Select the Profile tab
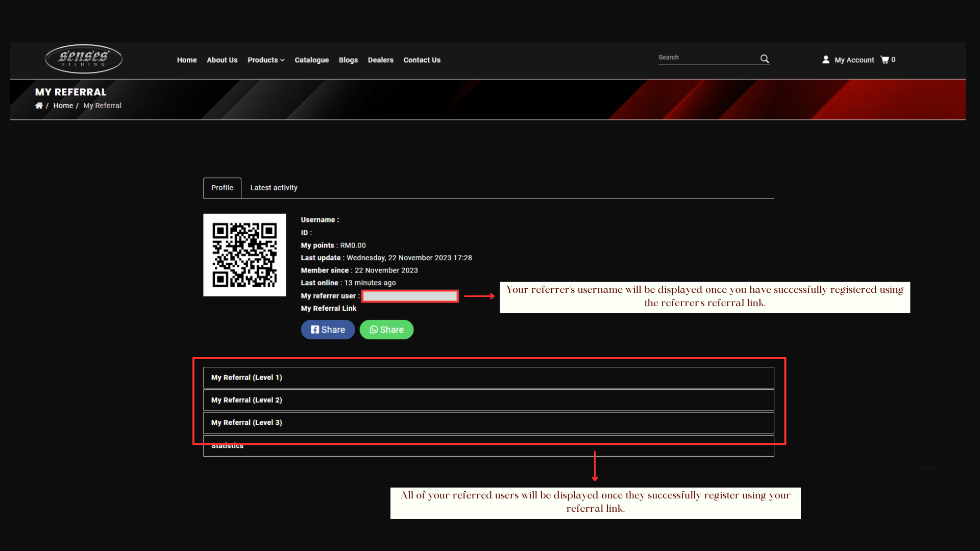The image size is (980, 551). pyautogui.click(x=222, y=188)
